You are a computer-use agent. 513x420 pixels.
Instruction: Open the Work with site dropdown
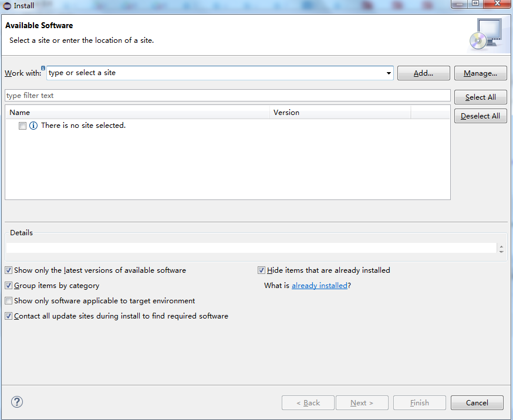click(388, 73)
